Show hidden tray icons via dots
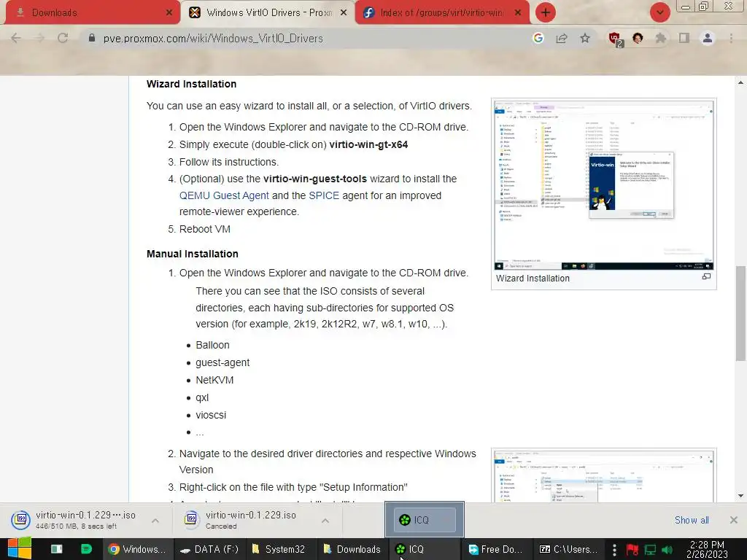747x560 pixels. tap(614, 549)
